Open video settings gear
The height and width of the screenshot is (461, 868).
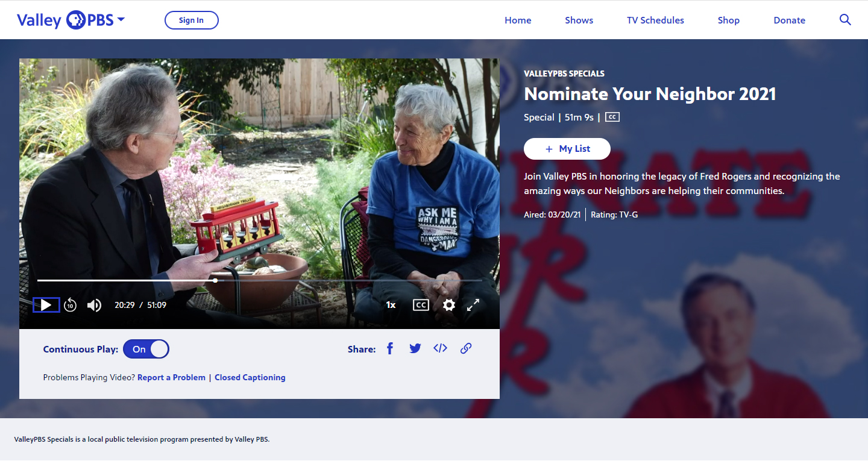click(448, 305)
